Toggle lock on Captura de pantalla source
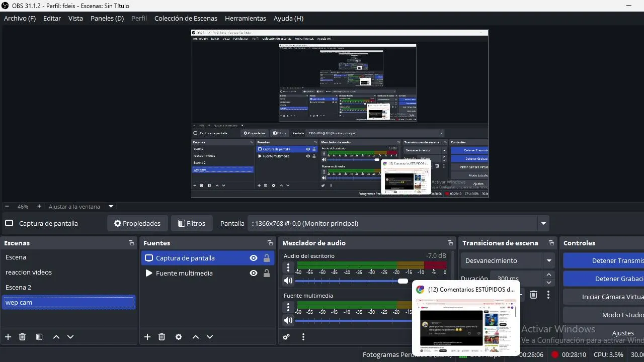 point(267,258)
